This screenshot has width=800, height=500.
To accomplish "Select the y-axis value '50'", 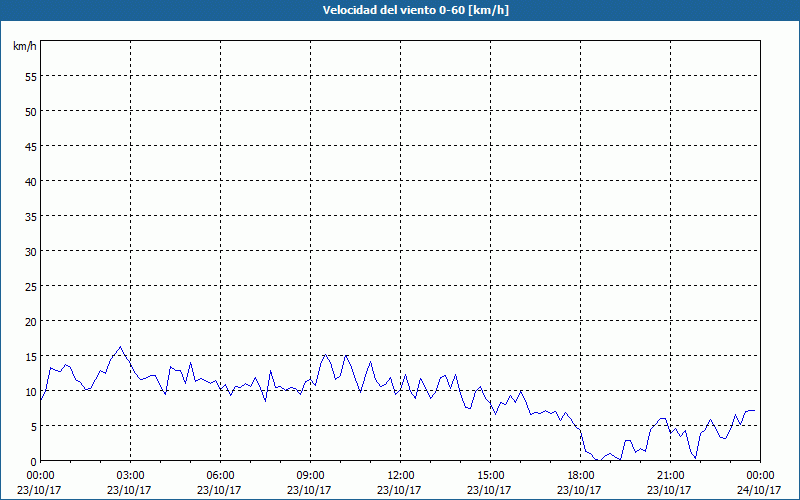I will pyautogui.click(x=31, y=111).
